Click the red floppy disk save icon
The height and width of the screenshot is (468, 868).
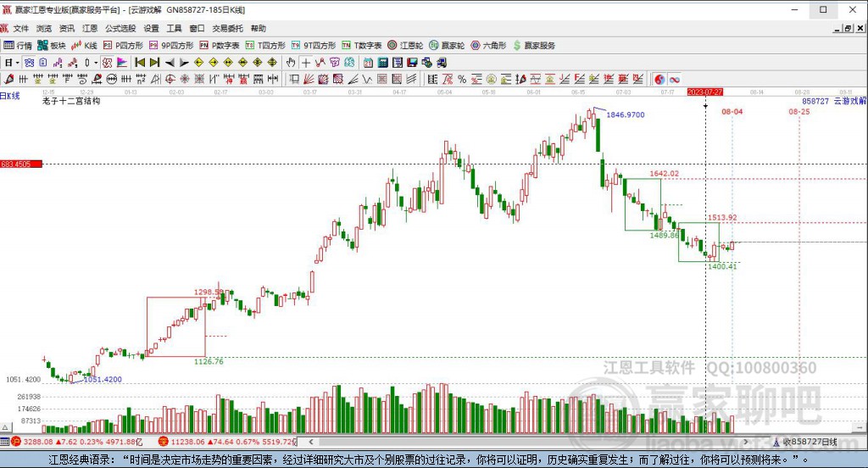click(x=412, y=63)
